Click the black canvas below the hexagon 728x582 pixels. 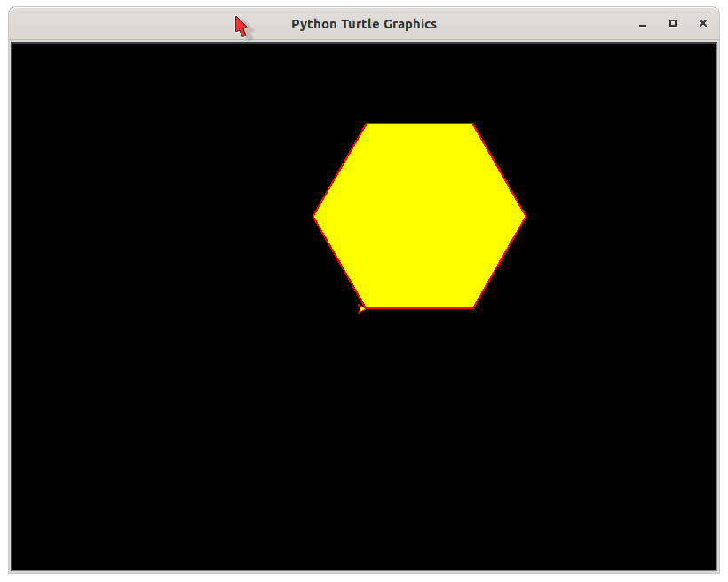(x=419, y=444)
